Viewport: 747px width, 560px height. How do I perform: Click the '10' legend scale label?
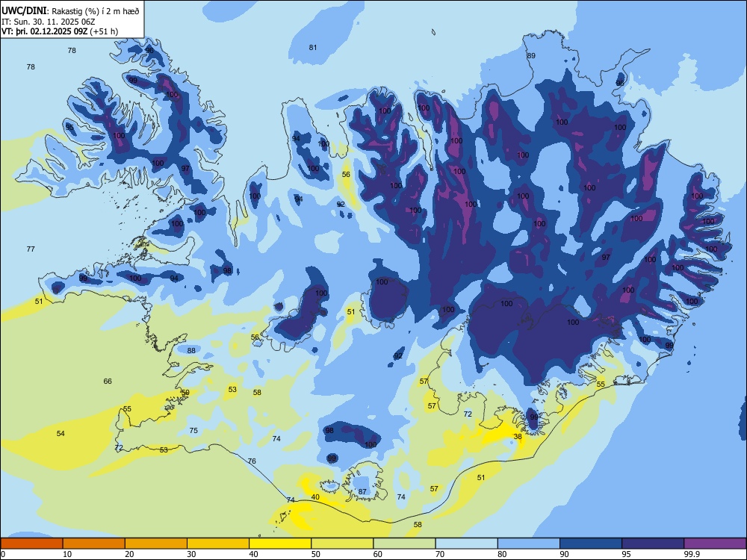[67, 554]
